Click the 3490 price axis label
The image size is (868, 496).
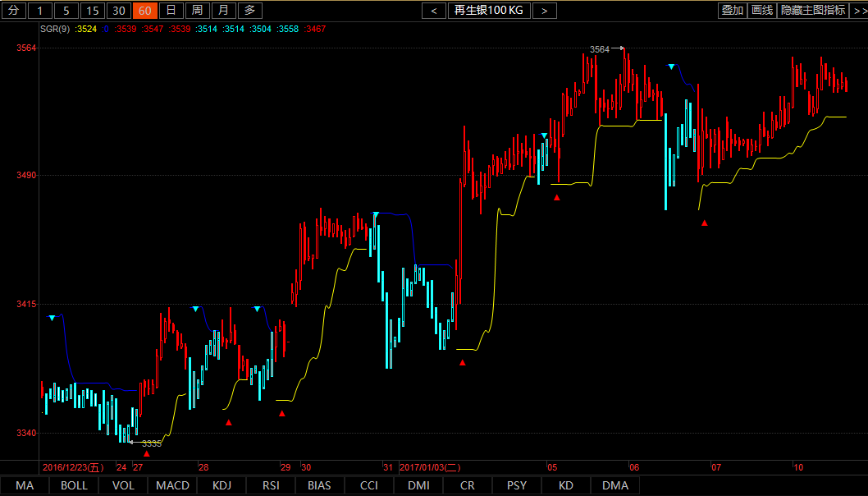pos(26,175)
